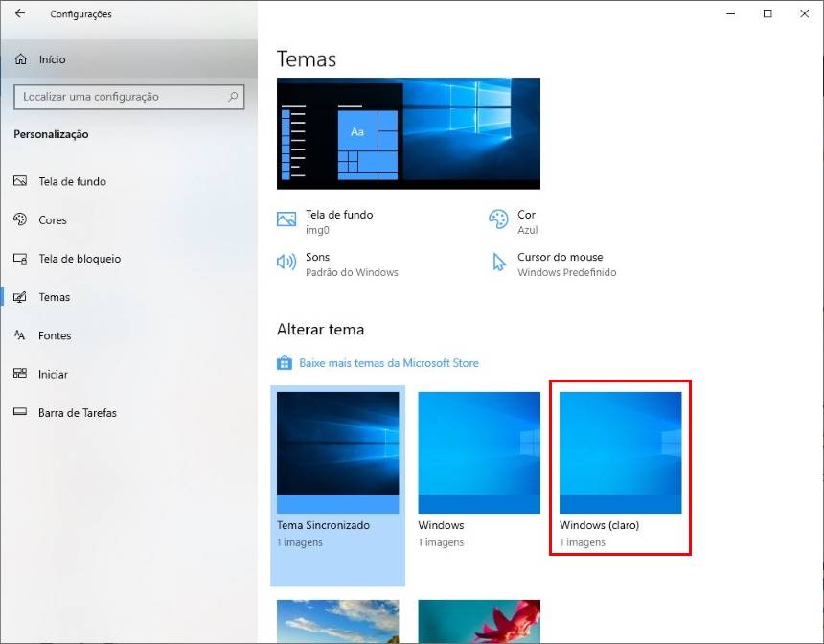This screenshot has width=824, height=644.
Task: Click Baixe mais temas da Microsoft Store
Action: 388,363
